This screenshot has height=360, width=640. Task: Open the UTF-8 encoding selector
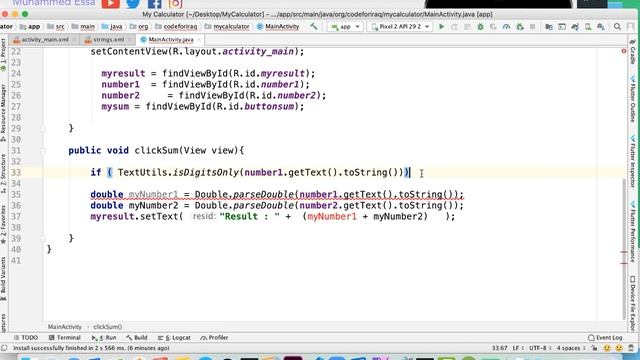coord(540,348)
